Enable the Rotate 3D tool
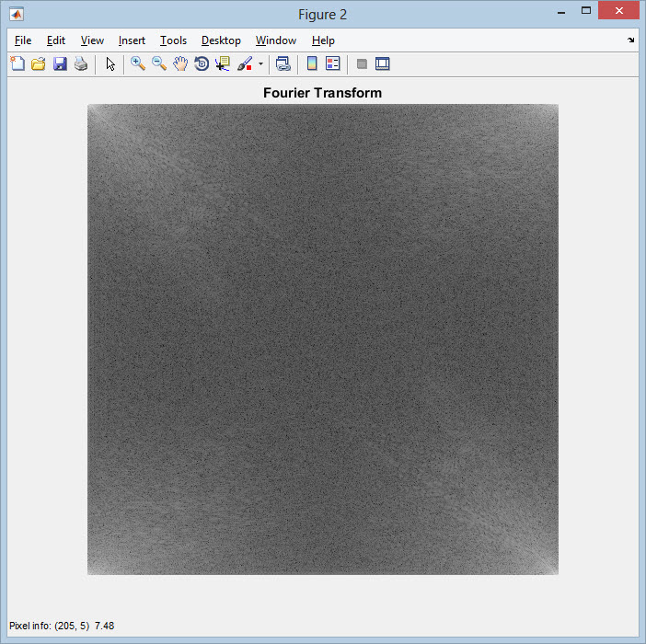 202,63
